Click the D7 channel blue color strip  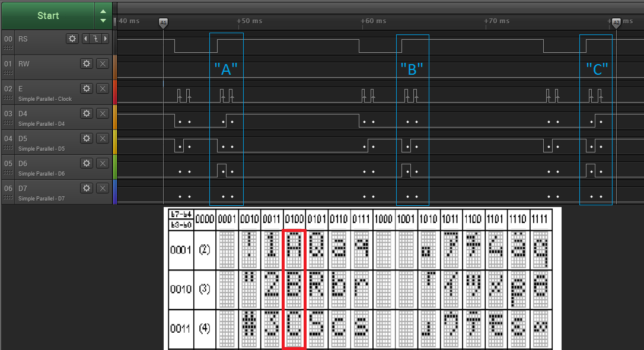115,192
